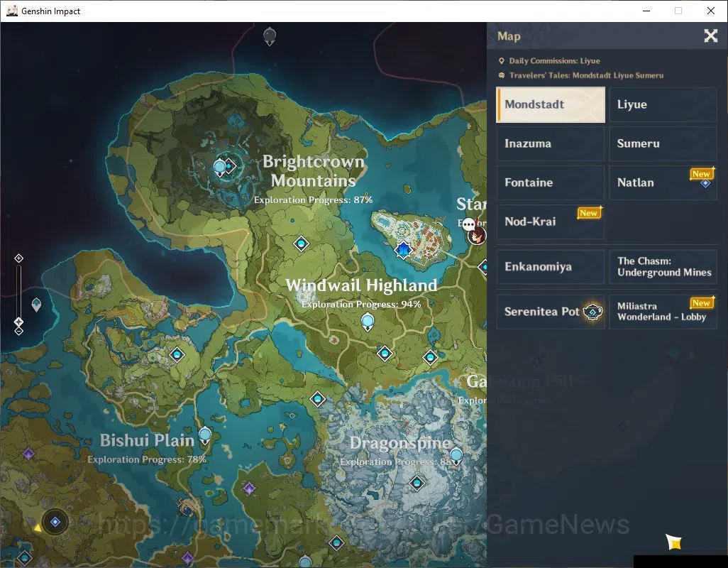
Task: Select the Dragonspine Statue of the Seven
Action: coord(456,456)
